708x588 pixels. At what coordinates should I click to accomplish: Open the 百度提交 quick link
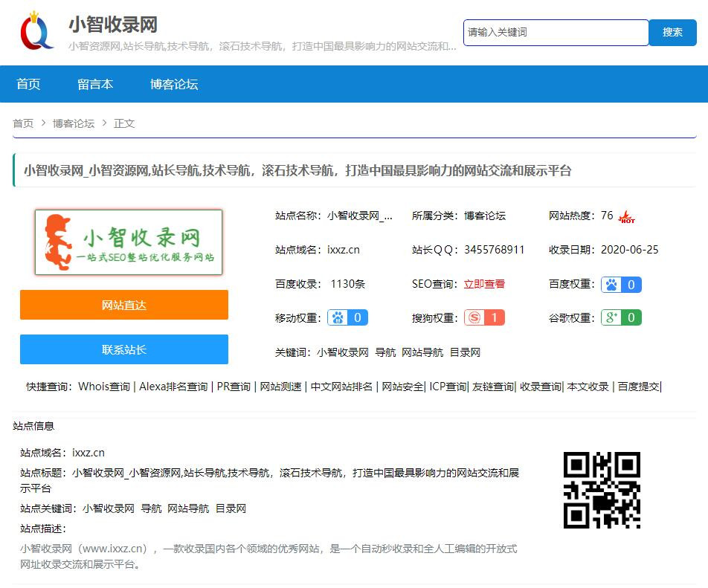click(x=638, y=387)
